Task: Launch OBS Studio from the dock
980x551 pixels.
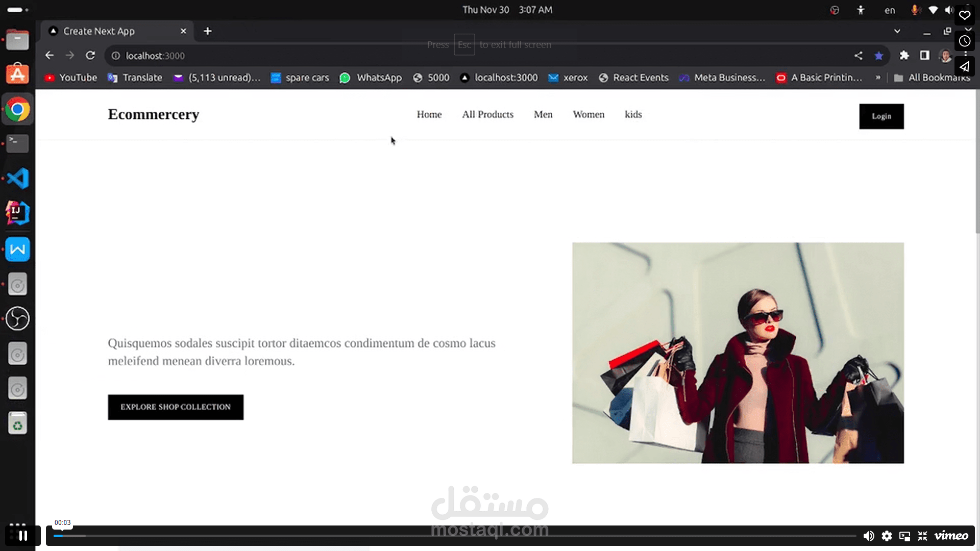Action: (x=17, y=318)
